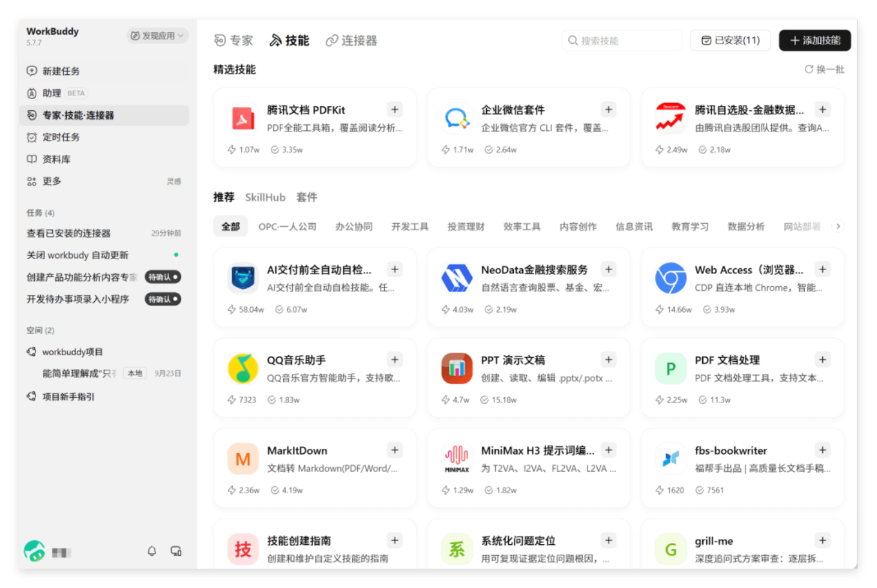Open the 发现应用 dropdown
The height and width of the screenshot is (588, 877).
point(157,35)
